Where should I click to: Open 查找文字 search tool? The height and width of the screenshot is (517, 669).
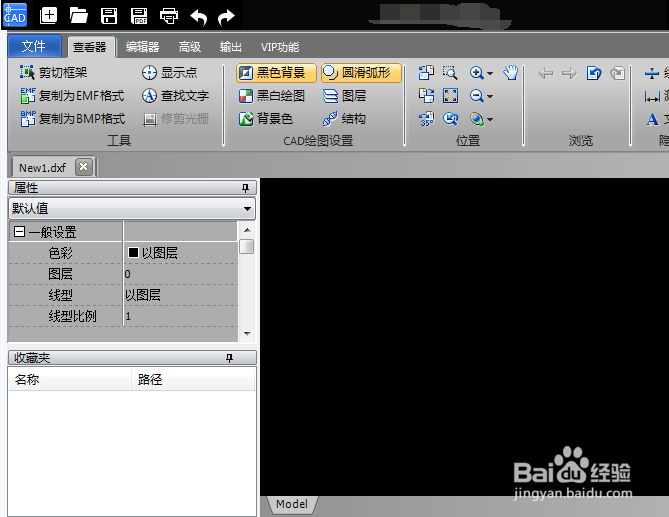point(175,96)
